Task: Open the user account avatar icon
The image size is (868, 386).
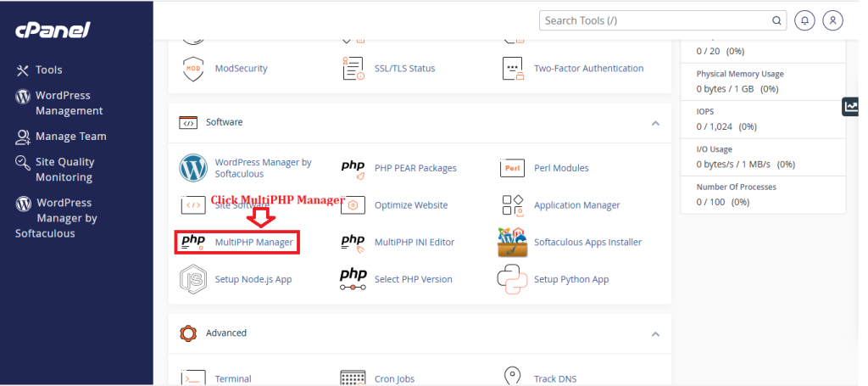Action: click(832, 20)
